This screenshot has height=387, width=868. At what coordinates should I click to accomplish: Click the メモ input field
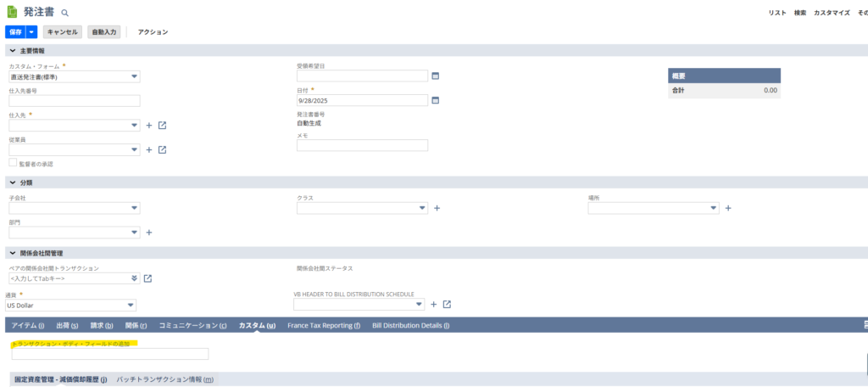362,145
